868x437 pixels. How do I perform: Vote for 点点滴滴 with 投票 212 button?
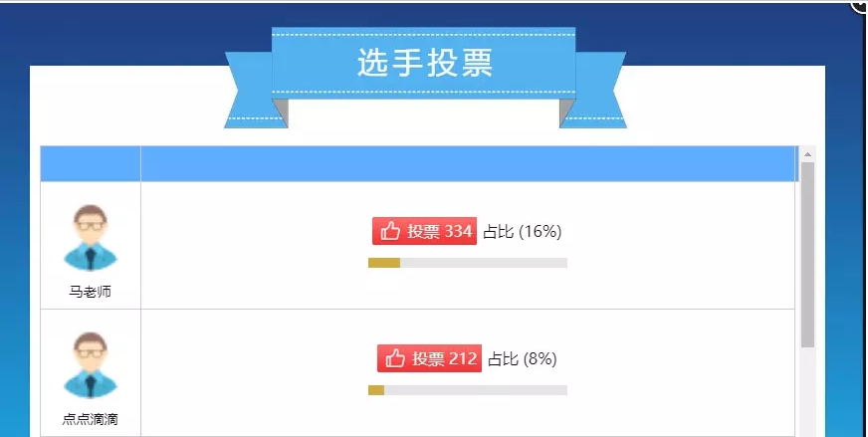point(429,358)
